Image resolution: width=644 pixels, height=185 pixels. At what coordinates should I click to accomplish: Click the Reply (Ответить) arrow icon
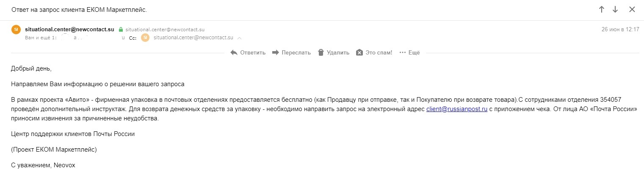pyautogui.click(x=234, y=52)
